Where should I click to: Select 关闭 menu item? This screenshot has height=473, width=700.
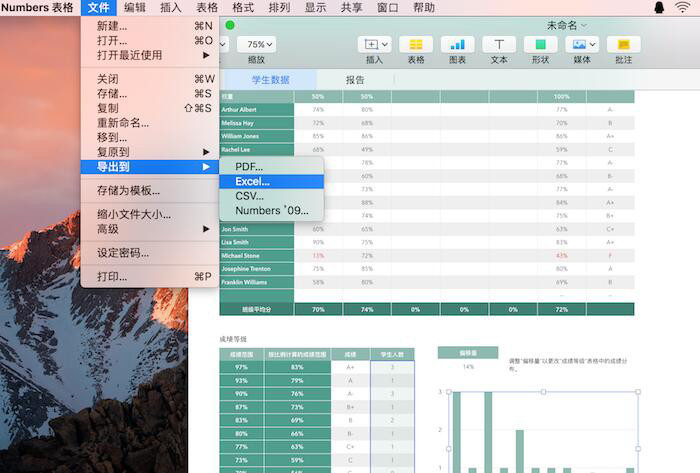click(x=150, y=79)
